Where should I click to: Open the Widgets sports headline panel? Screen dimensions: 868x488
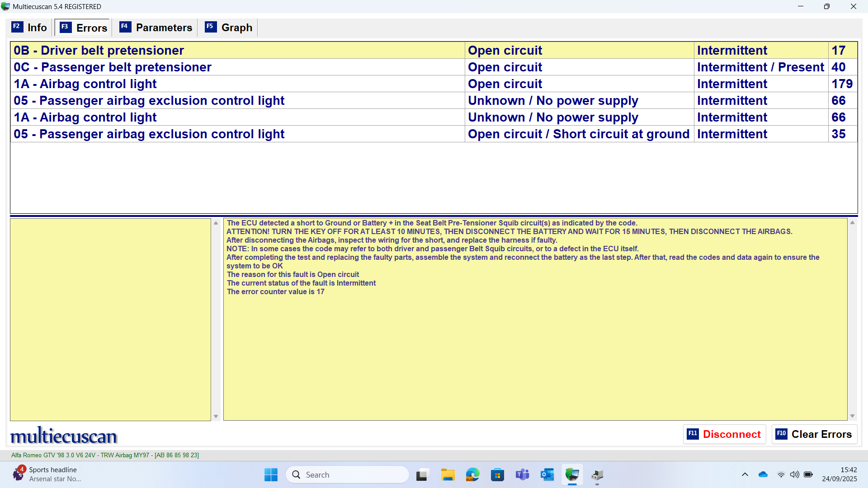pos(45,474)
